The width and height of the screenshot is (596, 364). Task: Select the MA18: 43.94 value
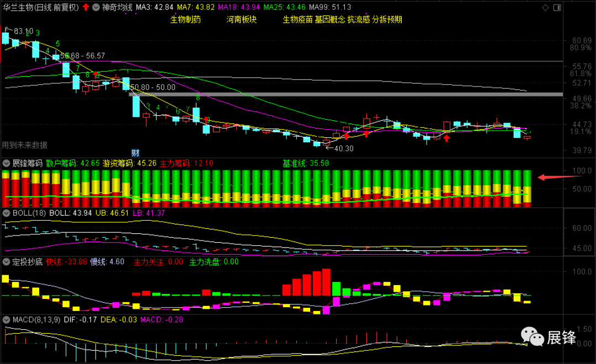click(239, 7)
